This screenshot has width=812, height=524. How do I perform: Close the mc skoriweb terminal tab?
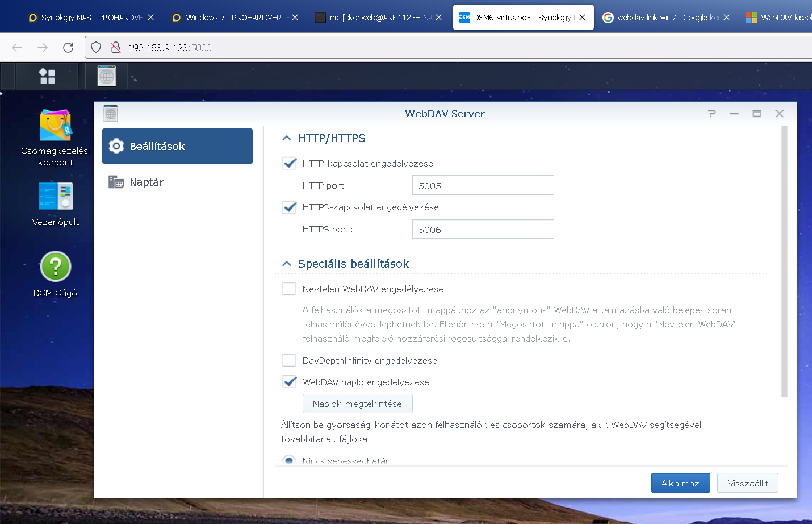439,18
